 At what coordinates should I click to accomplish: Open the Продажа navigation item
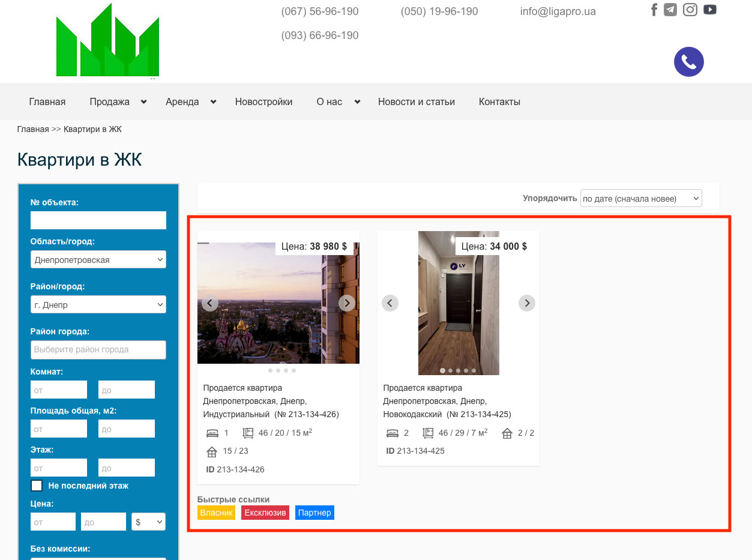pyautogui.click(x=110, y=102)
